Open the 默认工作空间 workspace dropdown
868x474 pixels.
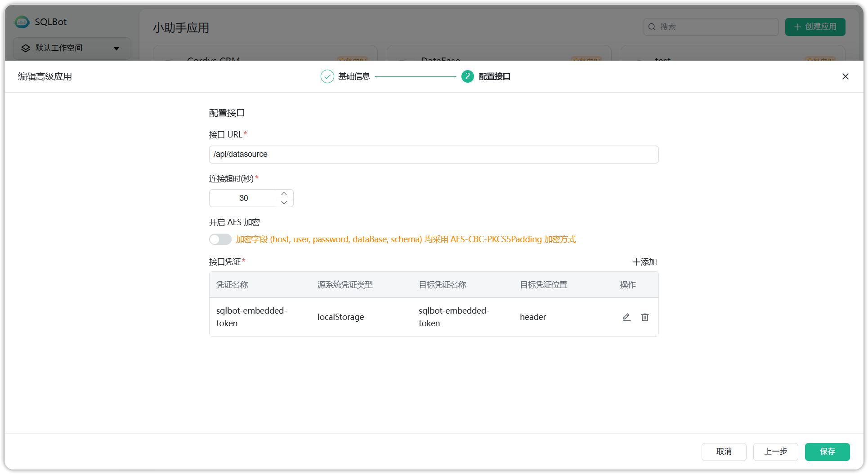pos(72,48)
